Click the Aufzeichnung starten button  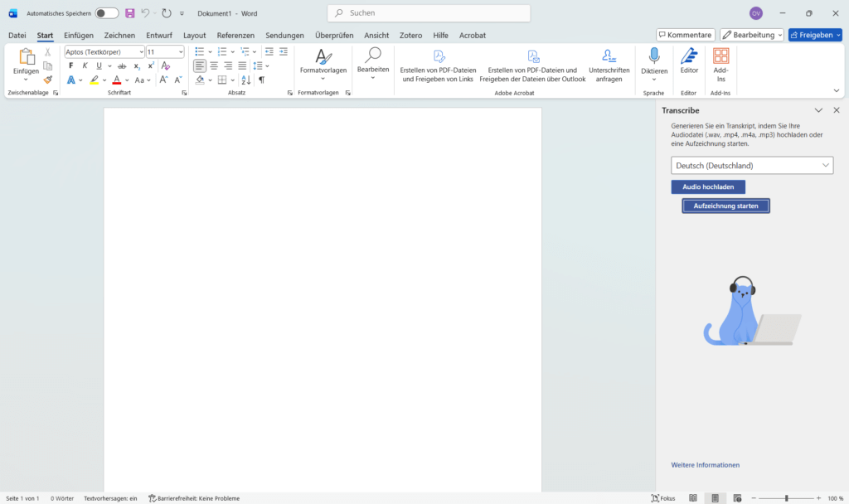[x=725, y=205]
